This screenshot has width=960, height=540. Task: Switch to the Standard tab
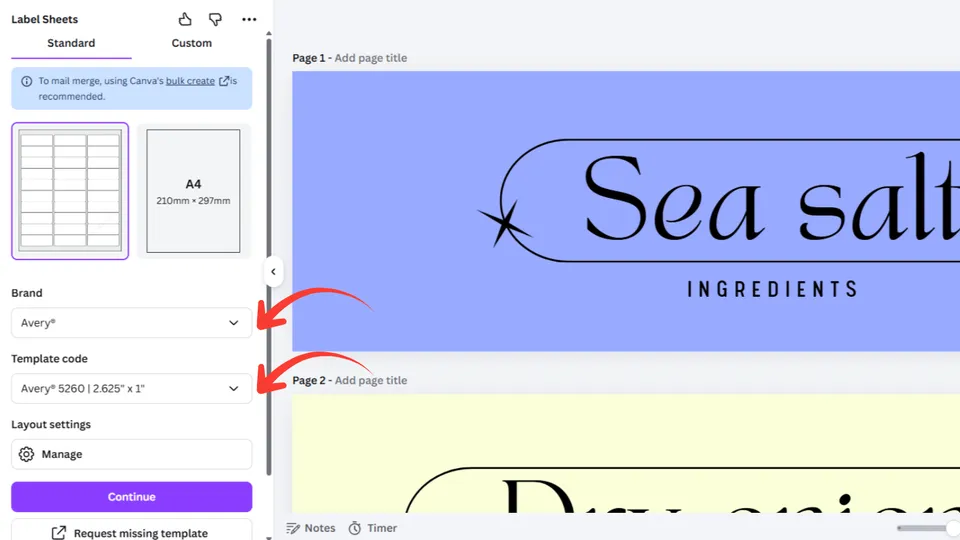point(71,43)
